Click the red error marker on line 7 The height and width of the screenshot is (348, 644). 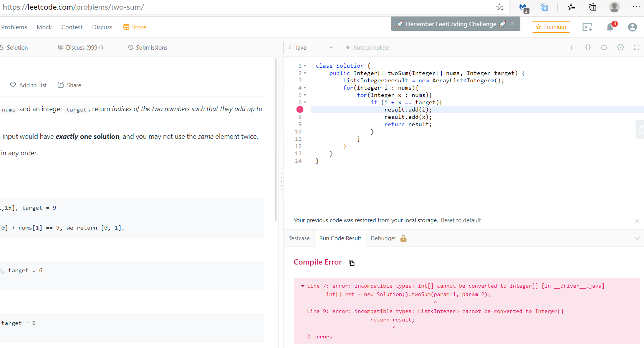coord(300,110)
